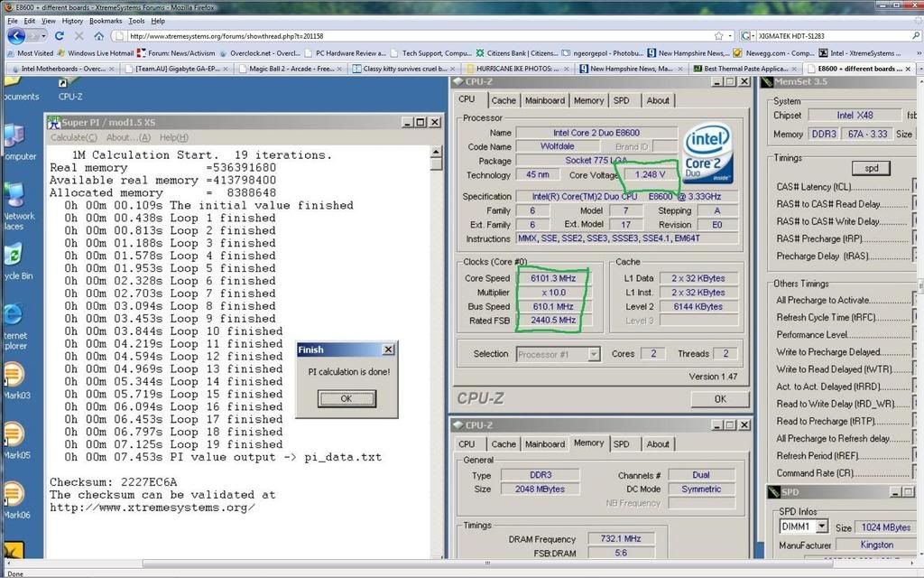Viewport: 924px width, 578px height.
Task: Click the address bar URL field
Action: tap(412, 36)
